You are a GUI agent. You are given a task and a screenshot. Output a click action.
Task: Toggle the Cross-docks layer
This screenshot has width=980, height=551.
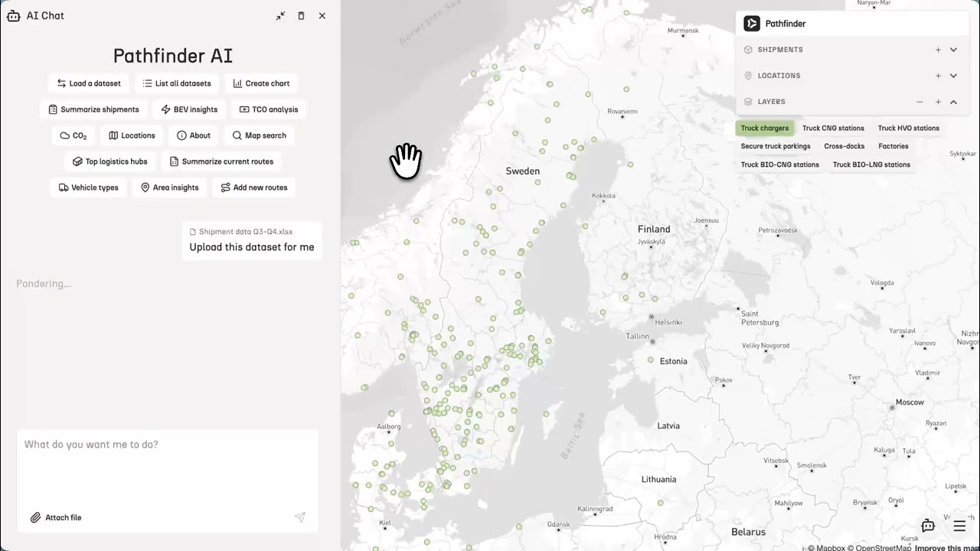click(844, 146)
